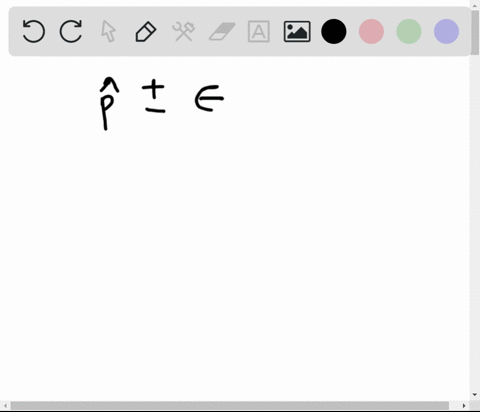Screen dimensions: 480x412
Task: Activate the text box tool
Action: [259, 31]
